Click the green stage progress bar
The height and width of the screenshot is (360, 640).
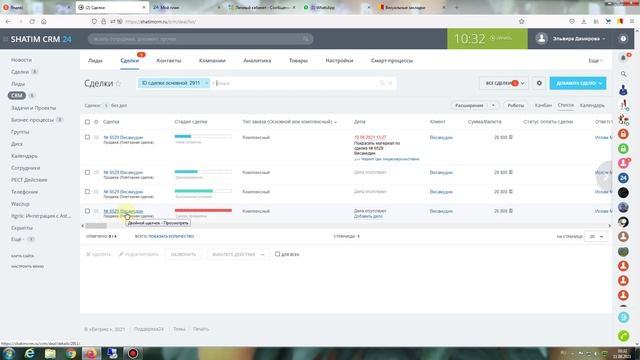pyautogui.click(x=203, y=191)
